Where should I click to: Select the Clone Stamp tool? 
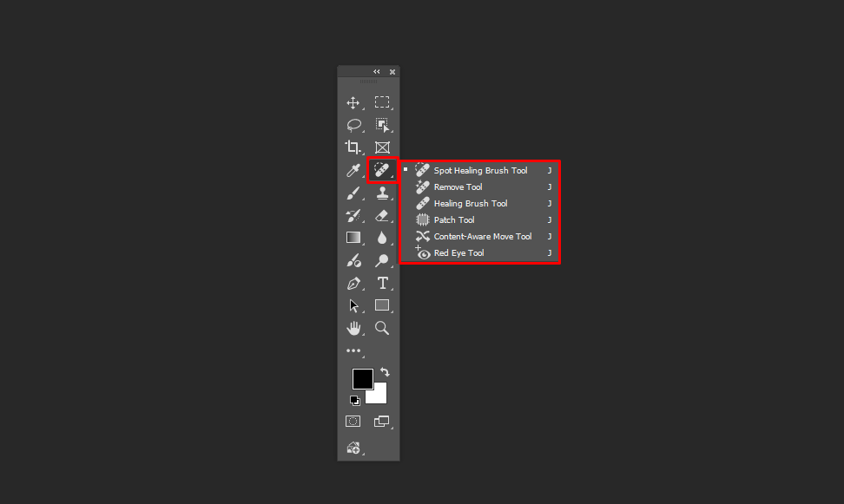(382, 193)
